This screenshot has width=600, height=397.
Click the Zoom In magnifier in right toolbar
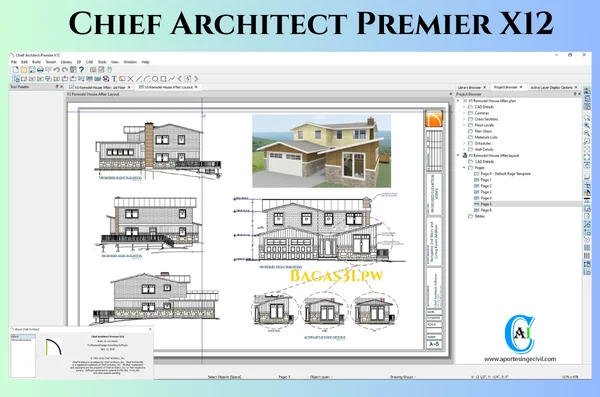[x=587, y=126]
